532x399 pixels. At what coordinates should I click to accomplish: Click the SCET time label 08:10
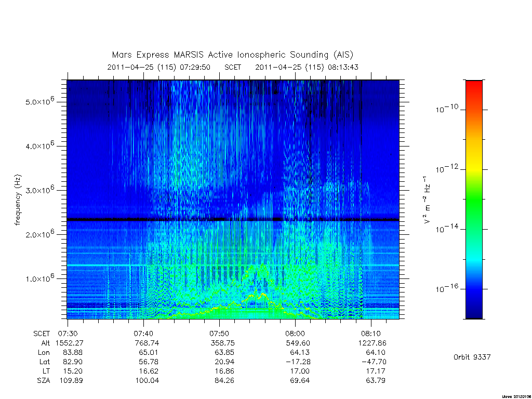[x=371, y=334]
